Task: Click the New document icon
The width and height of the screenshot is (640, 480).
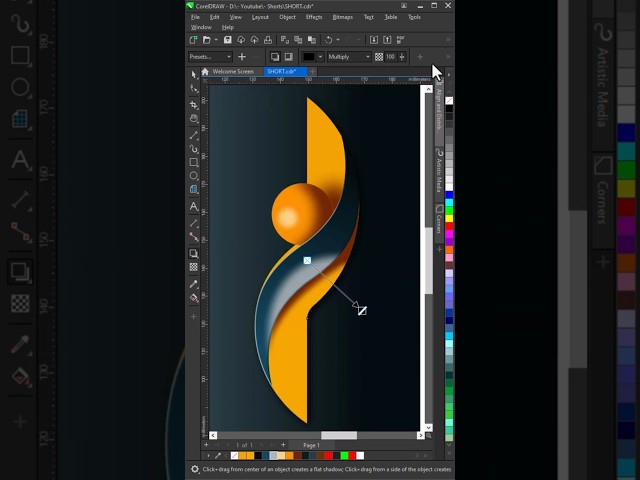Action: 193,40
